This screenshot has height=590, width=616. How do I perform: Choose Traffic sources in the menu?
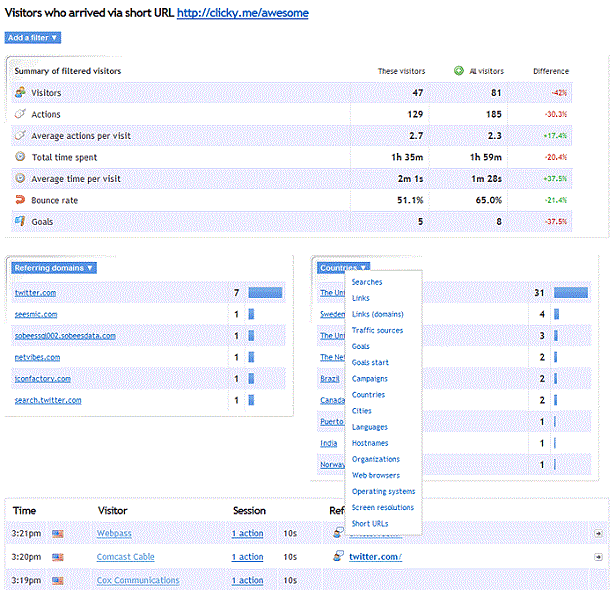click(x=377, y=330)
